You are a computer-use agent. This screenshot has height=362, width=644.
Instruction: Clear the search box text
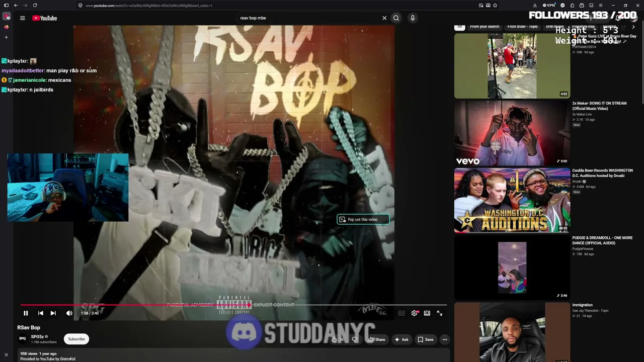(384, 18)
